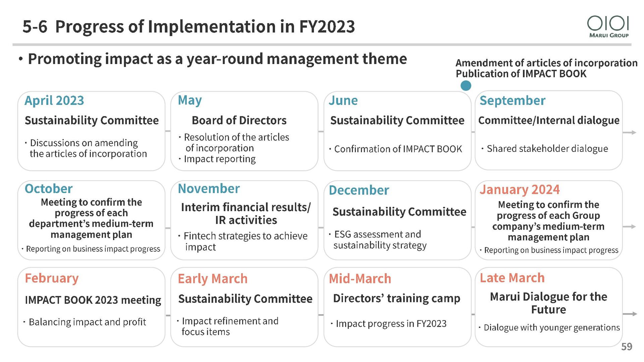Click the Publication of IMPACT BOOK annotation
This screenshot has height=362, width=644.
[521, 74]
